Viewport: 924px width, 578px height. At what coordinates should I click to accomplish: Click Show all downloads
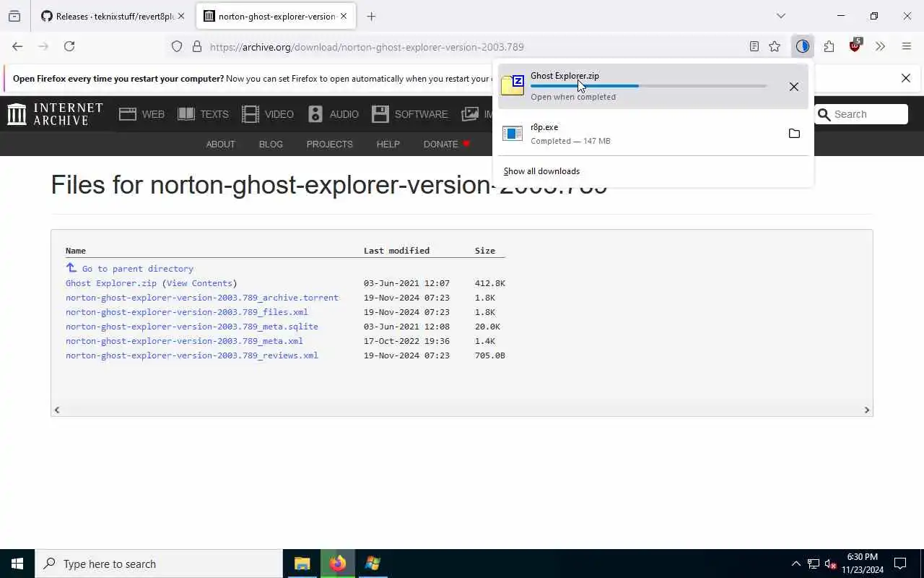(541, 171)
